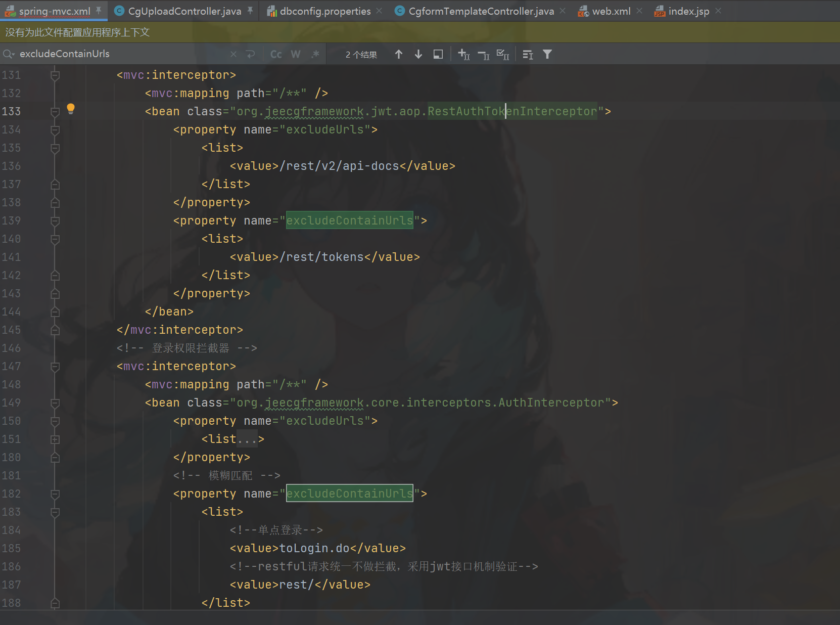This screenshot has width=840, height=625.
Task: Select all occurrences icon
Action: click(x=502, y=54)
